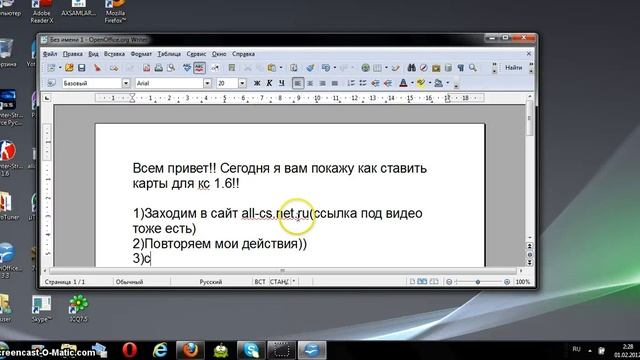Toggle bulleted list

tap(363, 83)
